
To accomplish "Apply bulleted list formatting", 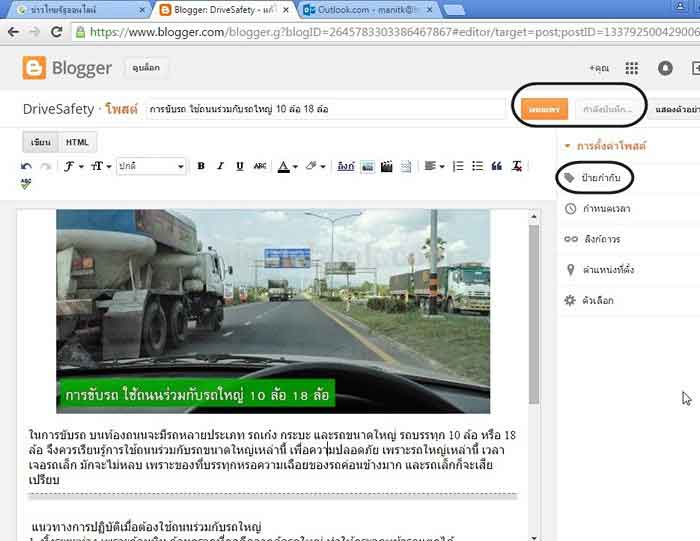I will tap(477, 166).
